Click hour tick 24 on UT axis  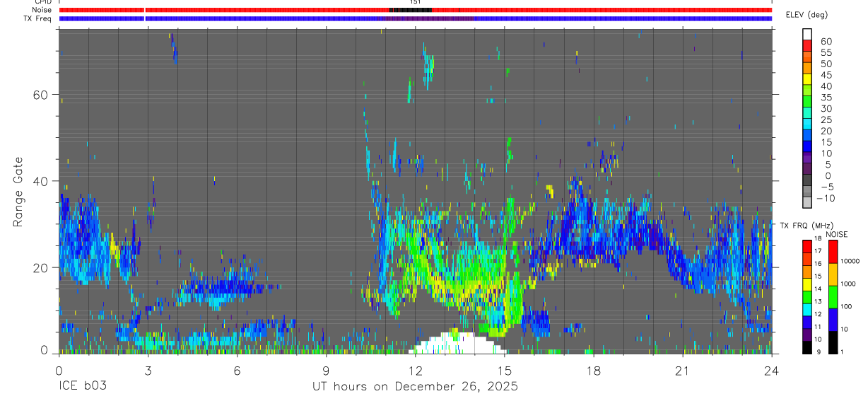coord(772,370)
